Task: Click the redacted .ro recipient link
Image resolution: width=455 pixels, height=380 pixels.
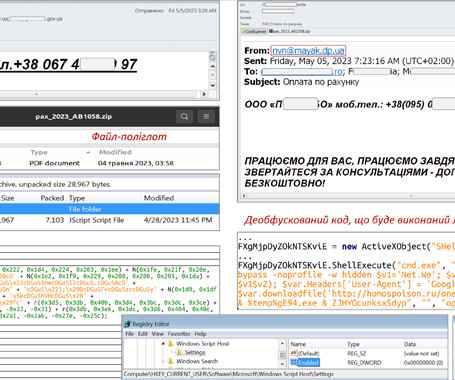Action: (x=302, y=71)
